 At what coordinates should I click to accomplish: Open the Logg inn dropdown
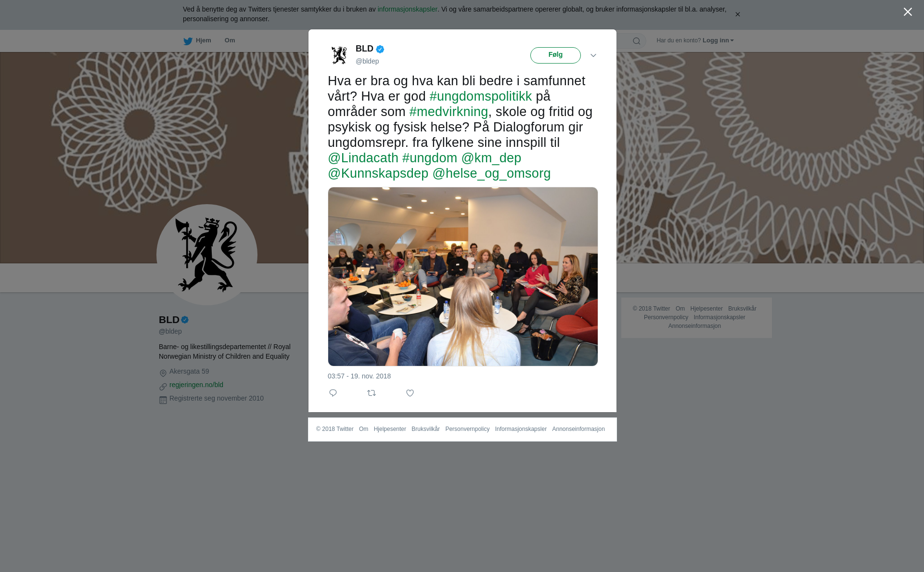pos(718,40)
